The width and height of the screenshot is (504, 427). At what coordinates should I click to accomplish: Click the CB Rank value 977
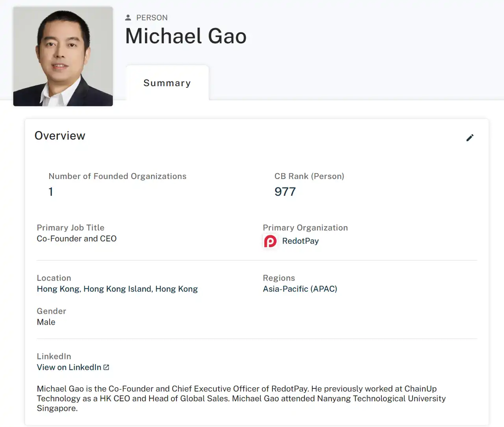pos(285,192)
